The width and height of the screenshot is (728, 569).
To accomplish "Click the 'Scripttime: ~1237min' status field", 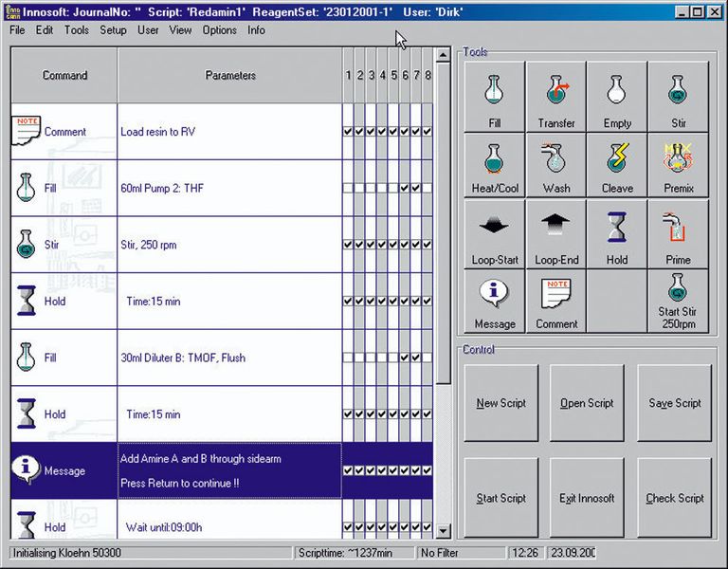I will (x=354, y=553).
